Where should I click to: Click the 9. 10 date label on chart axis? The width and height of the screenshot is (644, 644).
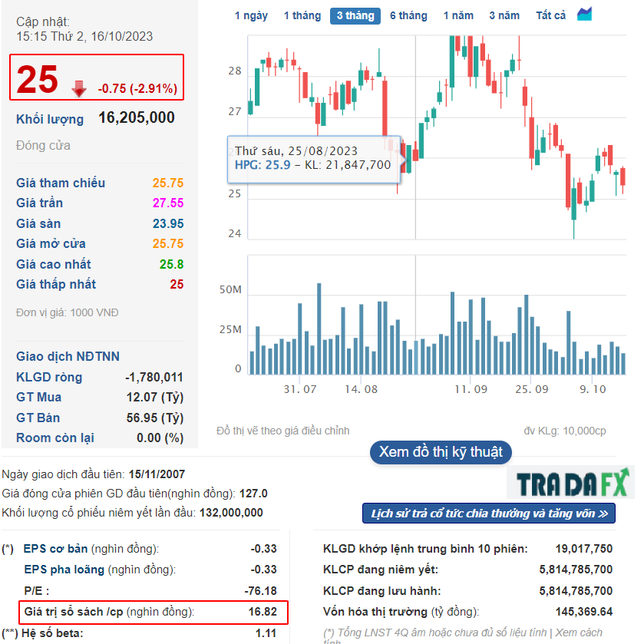(593, 389)
